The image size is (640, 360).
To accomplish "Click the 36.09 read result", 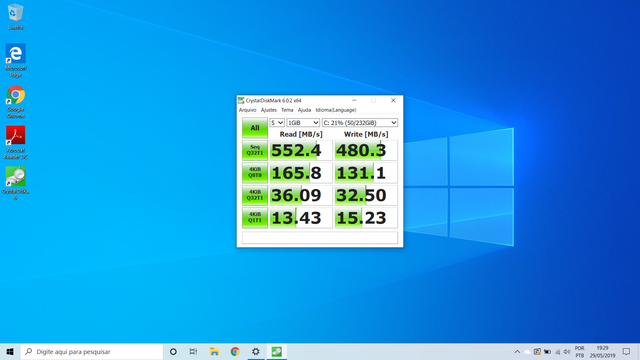I will click(301, 195).
